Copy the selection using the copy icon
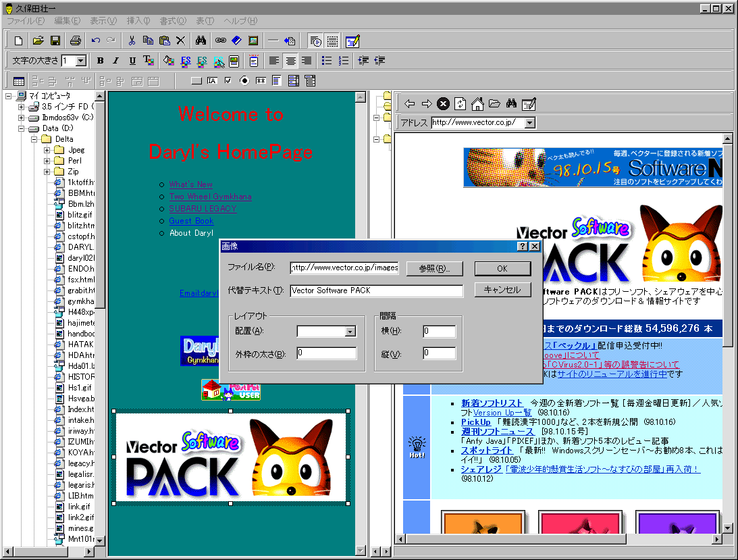Screen dimensions: 738x560 click(x=149, y=41)
